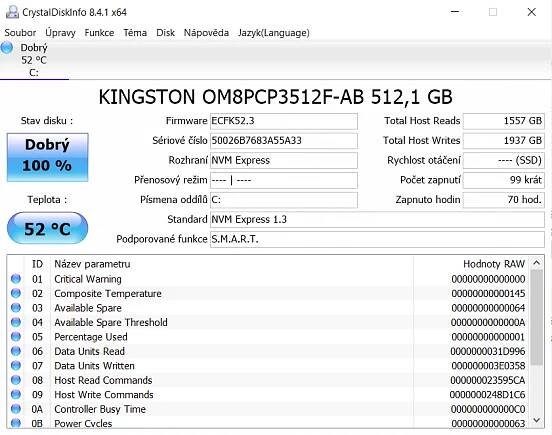This screenshot has width=552, height=435.
Task: Click the CrystalDiskInfo app icon in title bar
Action: point(12,12)
